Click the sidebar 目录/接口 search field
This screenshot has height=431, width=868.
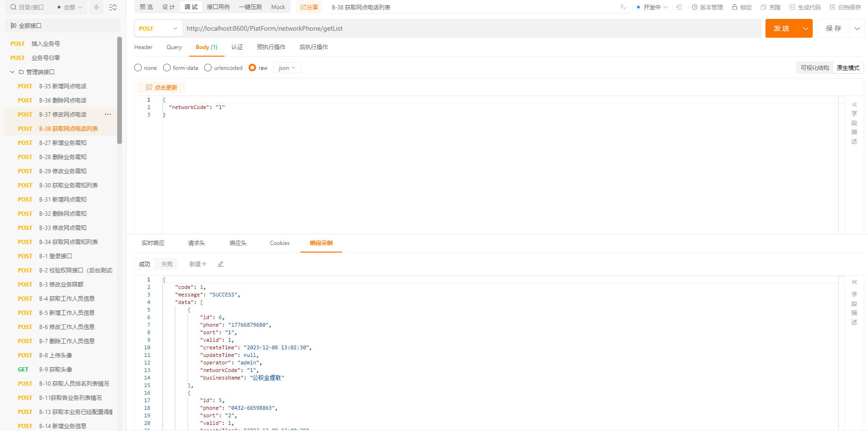tap(31, 7)
